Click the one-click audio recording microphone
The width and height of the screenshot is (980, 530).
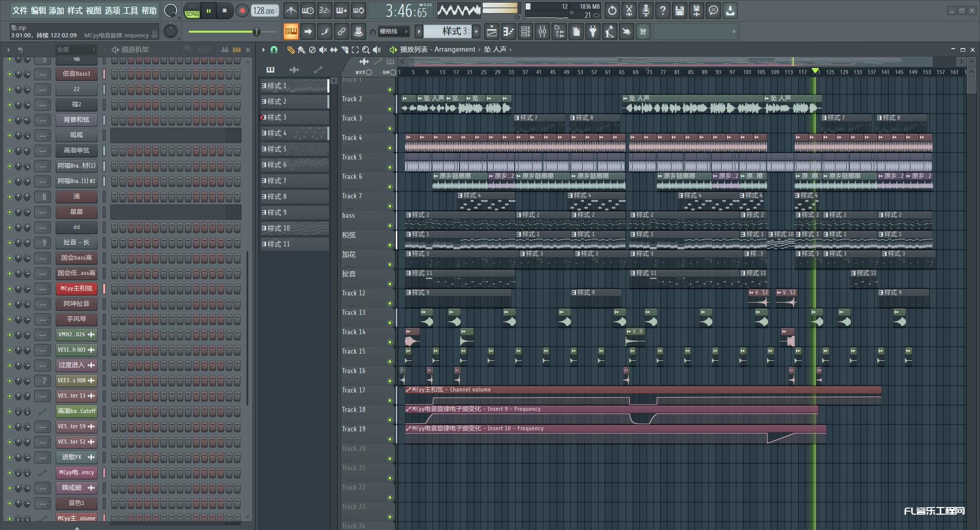click(646, 10)
